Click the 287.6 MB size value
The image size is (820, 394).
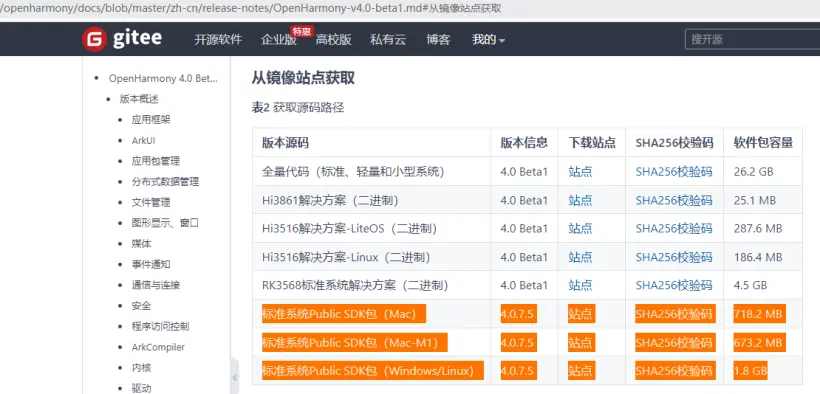tap(758, 229)
